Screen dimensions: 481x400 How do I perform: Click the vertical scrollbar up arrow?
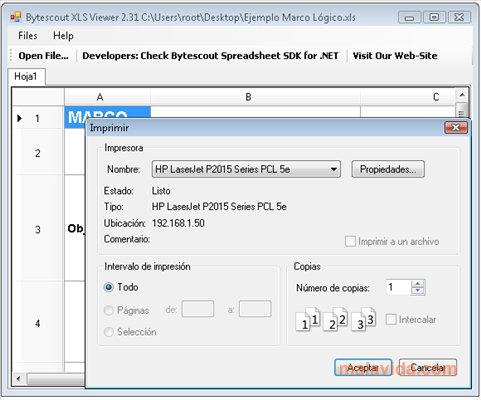click(462, 95)
